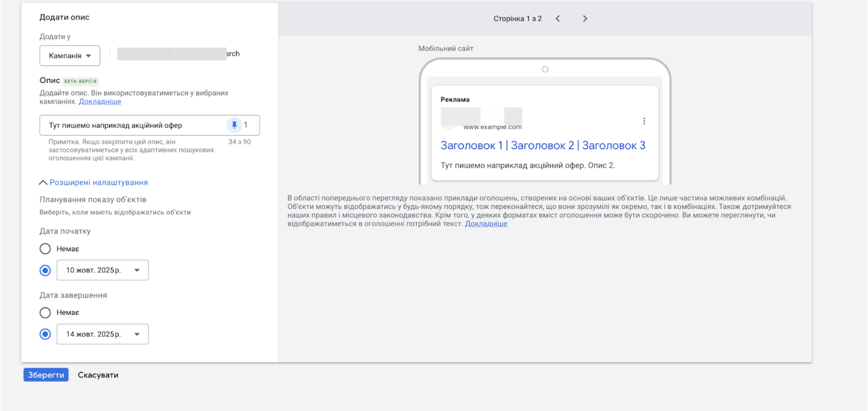Click the Зберегти button
This screenshot has width=868, height=411.
(46, 375)
